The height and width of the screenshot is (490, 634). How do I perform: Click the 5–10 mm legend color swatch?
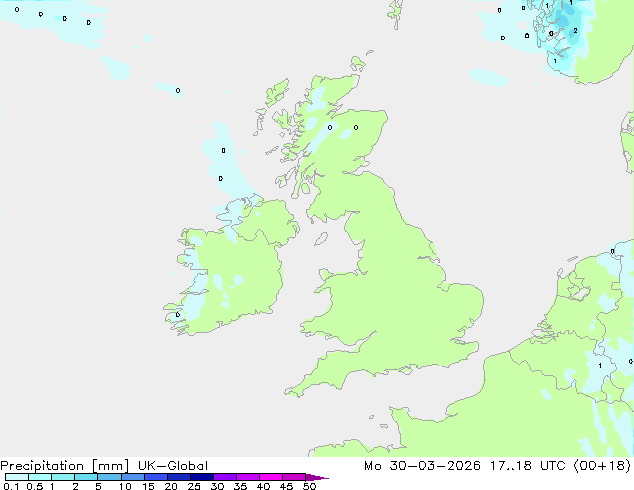(x=109, y=477)
